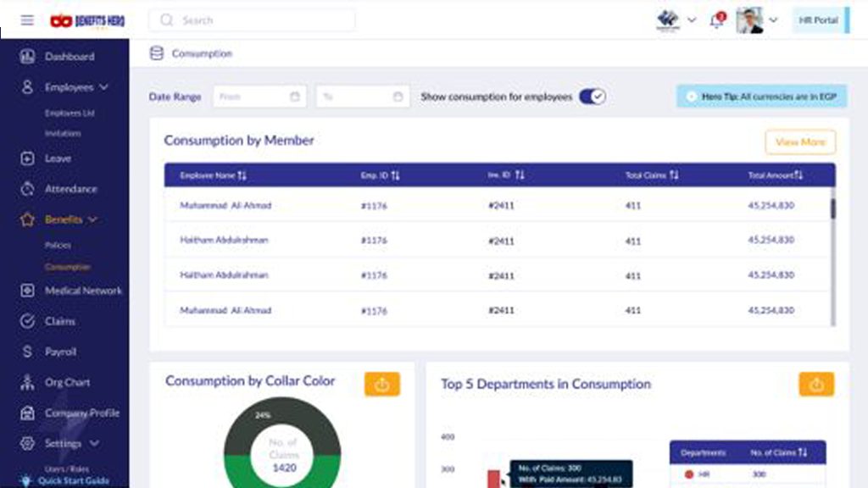Open notifications bell icon
Image resolution: width=868 pixels, height=488 pixels.
tap(717, 20)
